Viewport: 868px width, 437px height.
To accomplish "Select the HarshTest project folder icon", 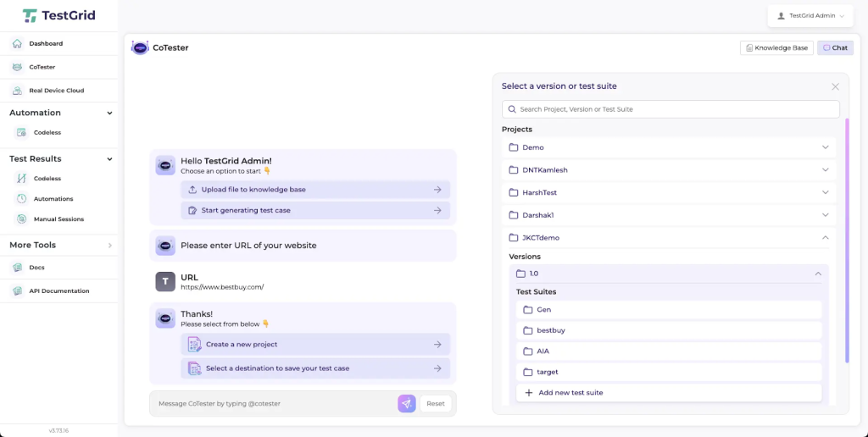I will [x=513, y=192].
